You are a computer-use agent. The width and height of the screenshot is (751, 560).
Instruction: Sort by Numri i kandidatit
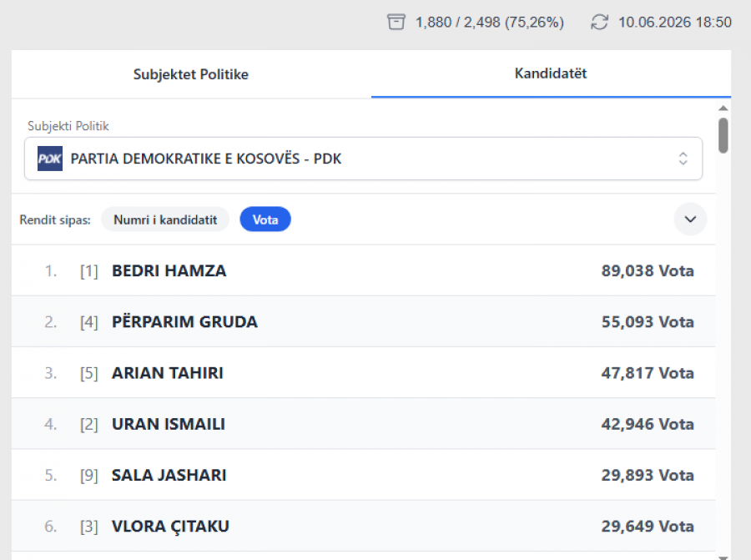tap(165, 219)
